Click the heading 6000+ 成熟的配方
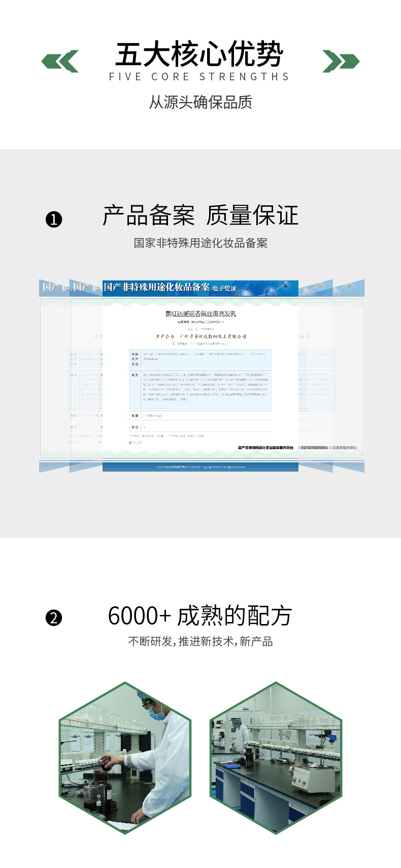The width and height of the screenshot is (401, 868). coord(200,615)
